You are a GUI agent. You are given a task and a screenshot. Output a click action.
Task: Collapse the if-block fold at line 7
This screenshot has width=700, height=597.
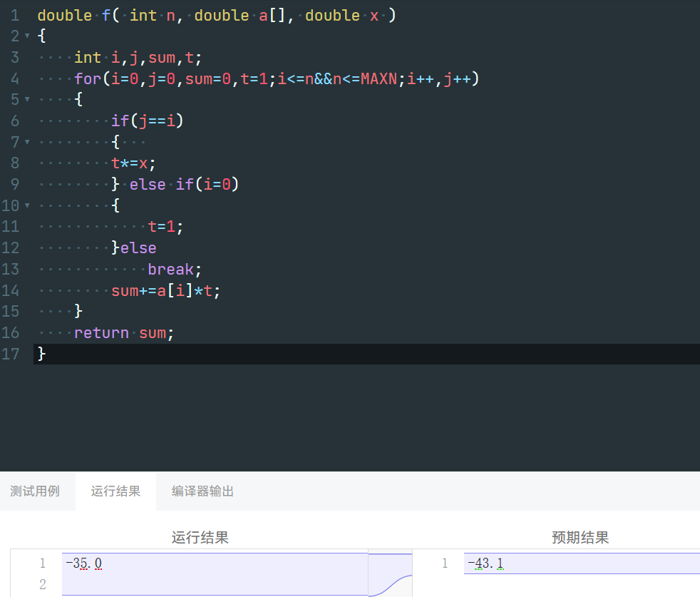26,141
